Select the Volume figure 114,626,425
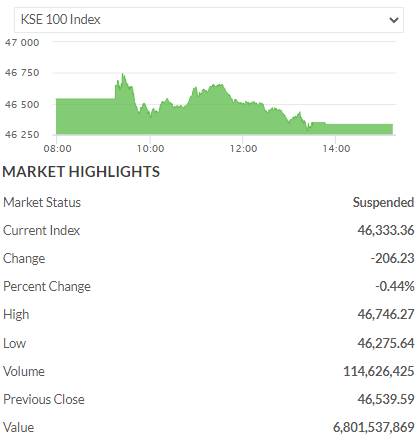This screenshot has width=419, height=445. click(x=379, y=371)
